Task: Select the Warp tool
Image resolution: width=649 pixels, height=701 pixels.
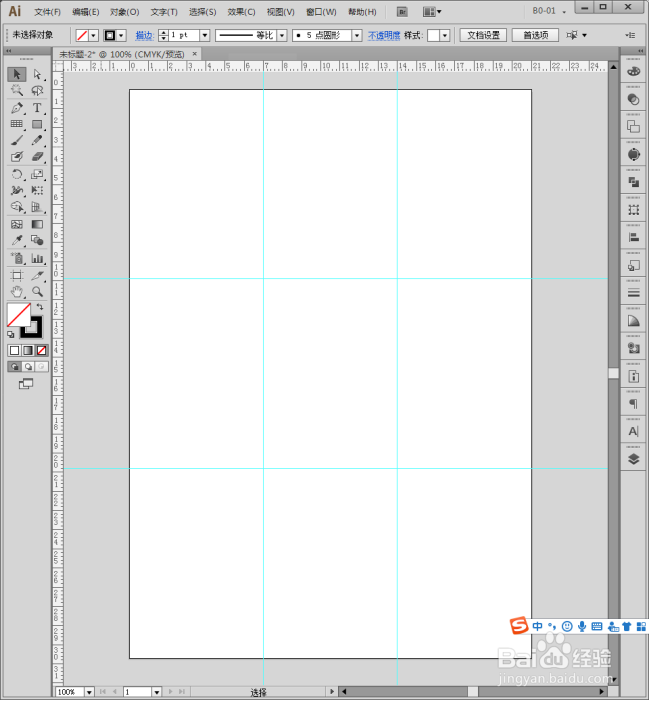Action: click(x=17, y=190)
